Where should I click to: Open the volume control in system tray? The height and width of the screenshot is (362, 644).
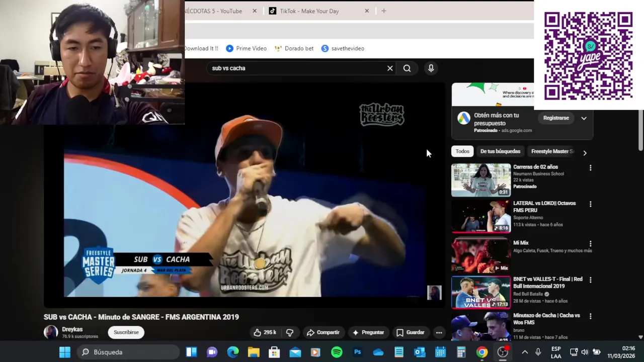[x=585, y=352]
